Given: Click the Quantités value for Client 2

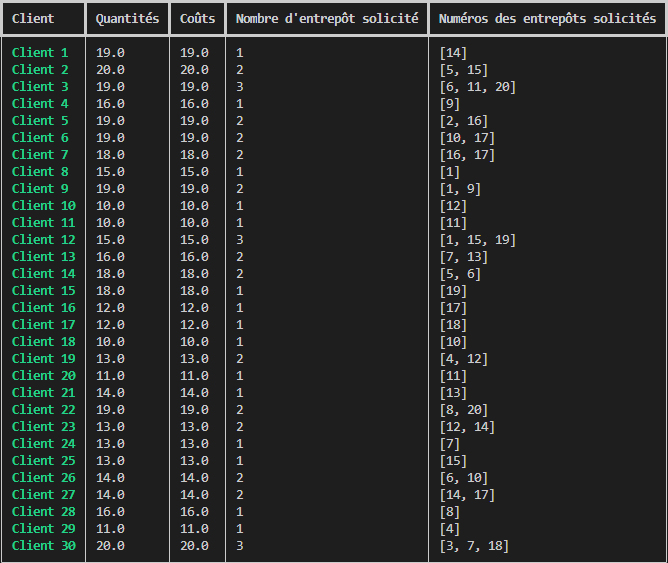Looking at the screenshot, I should [110, 69].
